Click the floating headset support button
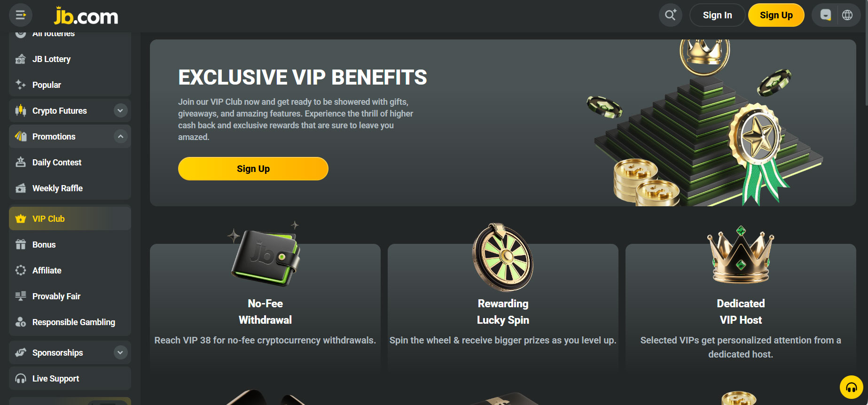This screenshot has width=868, height=405. tap(852, 387)
